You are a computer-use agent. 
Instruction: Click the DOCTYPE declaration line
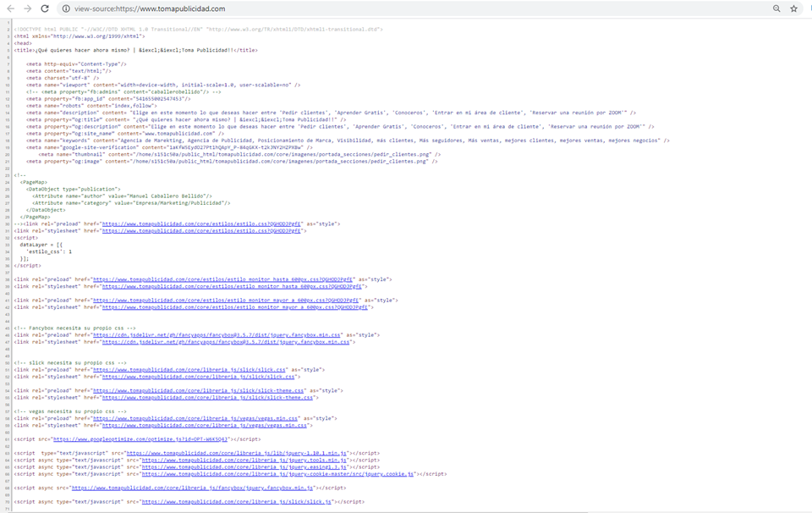pyautogui.click(x=198, y=30)
